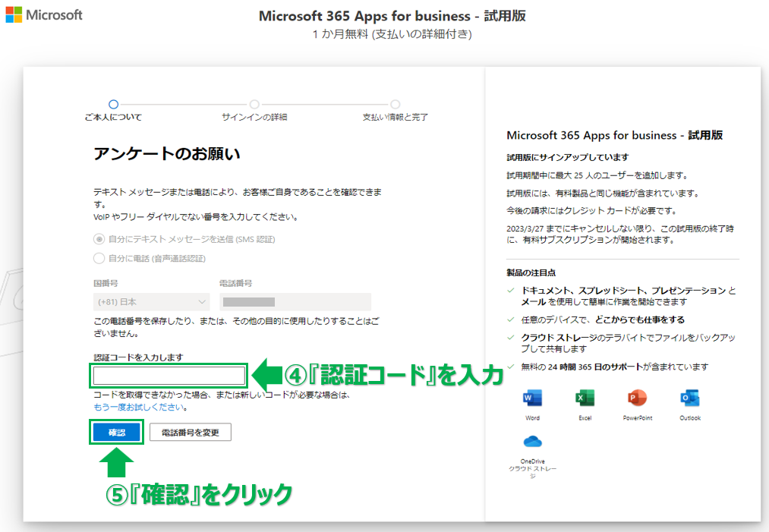
Task: Click the 認証コードを入力します label
Action: (138, 357)
